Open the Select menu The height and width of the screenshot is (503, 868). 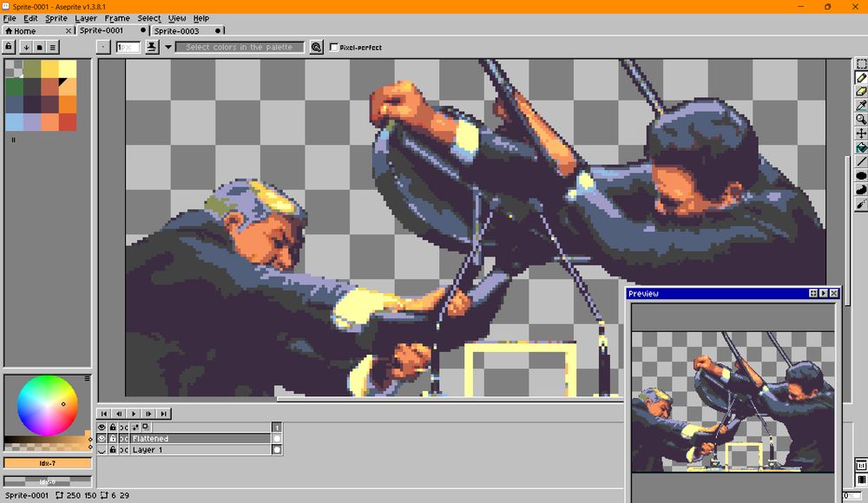pos(149,18)
